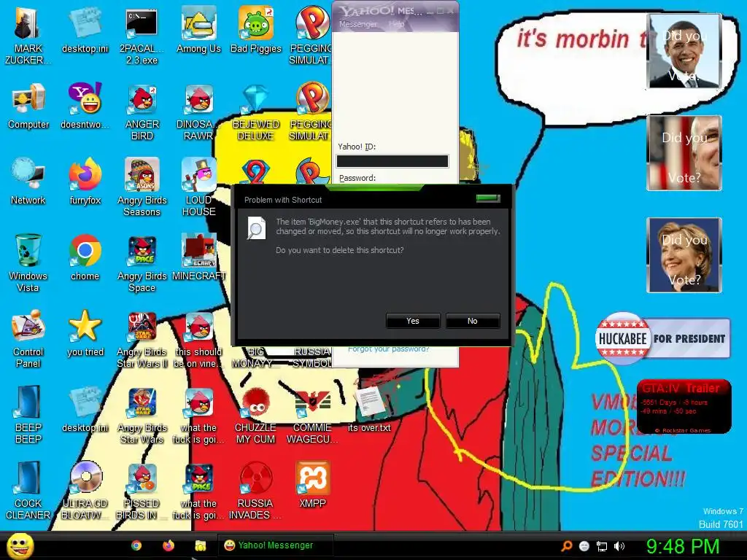Open the MARK ZUCKER... desktop icon

28,35
